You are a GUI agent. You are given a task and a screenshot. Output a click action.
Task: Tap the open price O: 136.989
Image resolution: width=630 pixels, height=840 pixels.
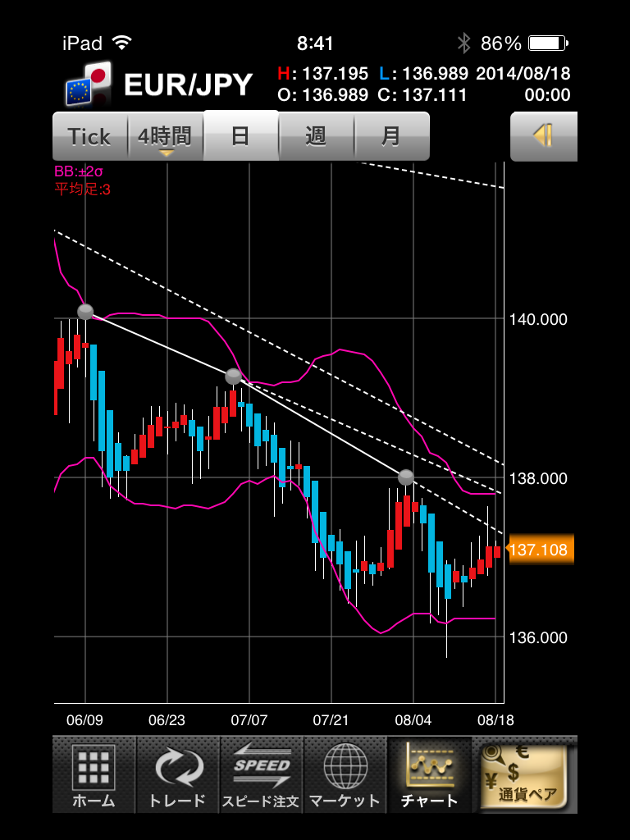(x=323, y=95)
